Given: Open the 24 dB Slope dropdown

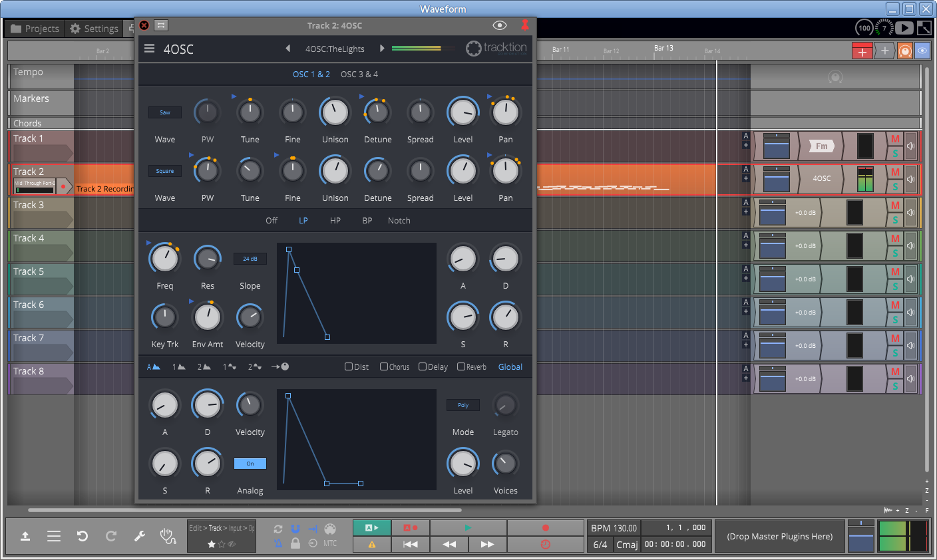Looking at the screenshot, I should (250, 259).
